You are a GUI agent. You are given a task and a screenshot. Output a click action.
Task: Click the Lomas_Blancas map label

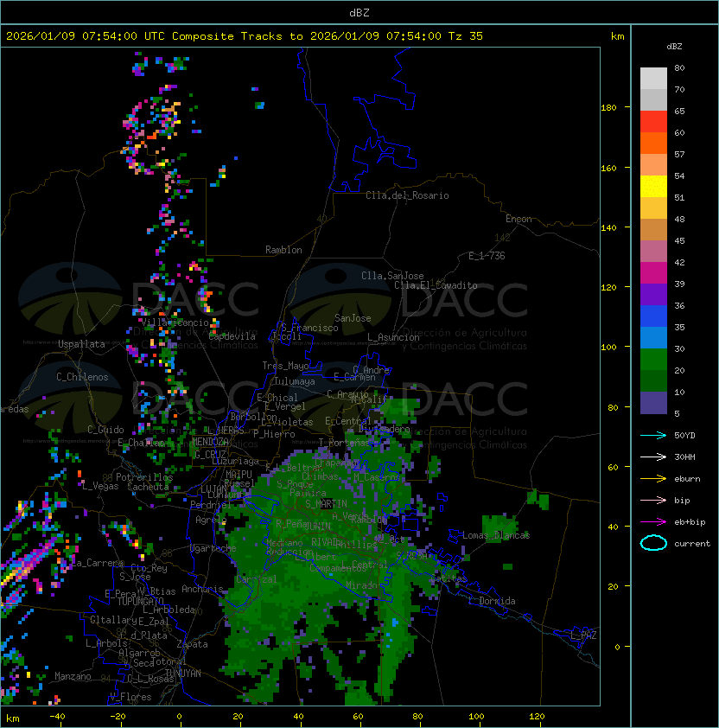(496, 535)
